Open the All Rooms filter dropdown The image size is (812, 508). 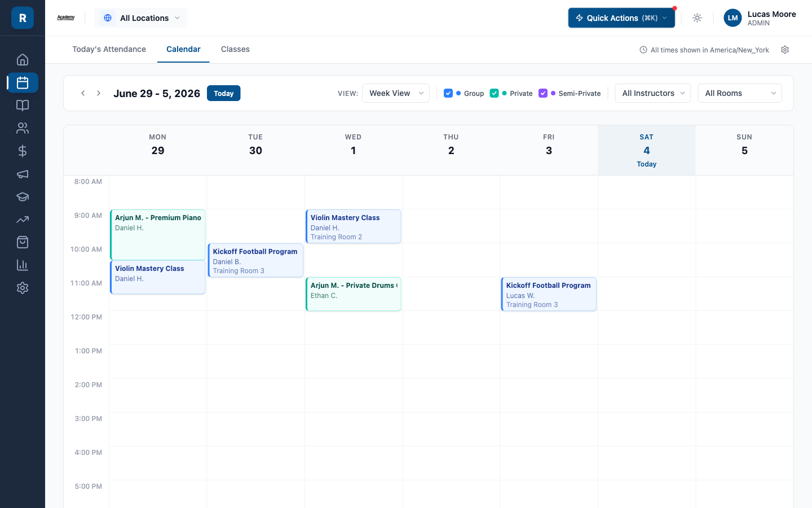[x=740, y=93]
